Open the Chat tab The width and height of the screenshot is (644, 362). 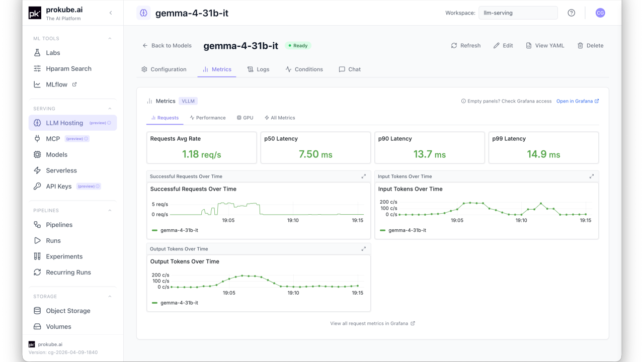(350, 69)
